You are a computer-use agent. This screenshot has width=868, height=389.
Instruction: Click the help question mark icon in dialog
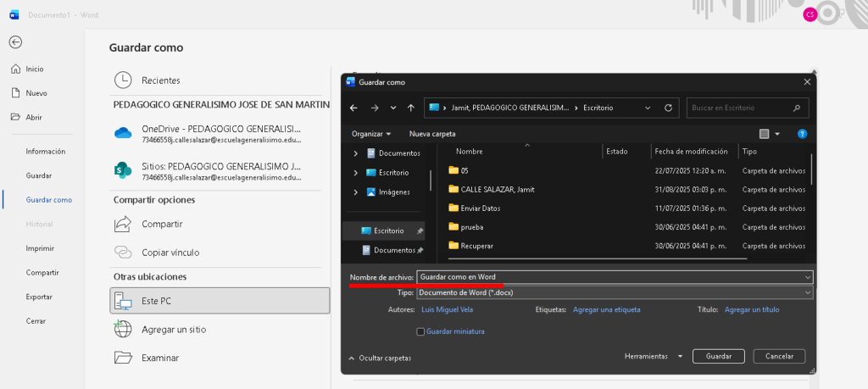click(x=802, y=134)
